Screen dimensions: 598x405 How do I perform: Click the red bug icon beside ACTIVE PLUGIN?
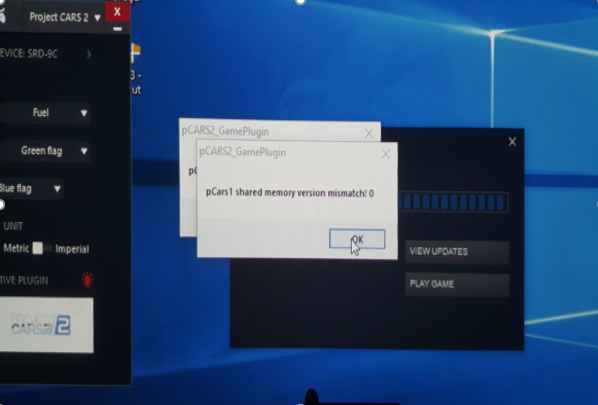pos(87,280)
